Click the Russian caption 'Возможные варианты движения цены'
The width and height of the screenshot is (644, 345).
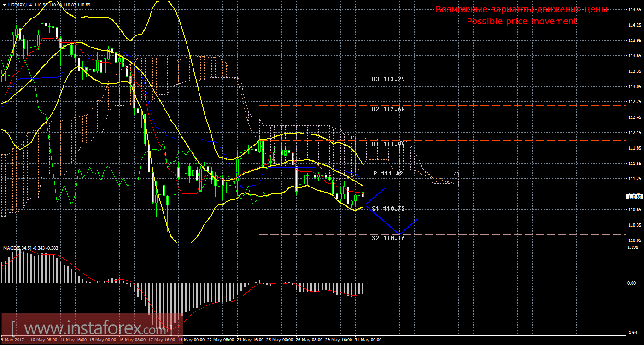point(521,10)
